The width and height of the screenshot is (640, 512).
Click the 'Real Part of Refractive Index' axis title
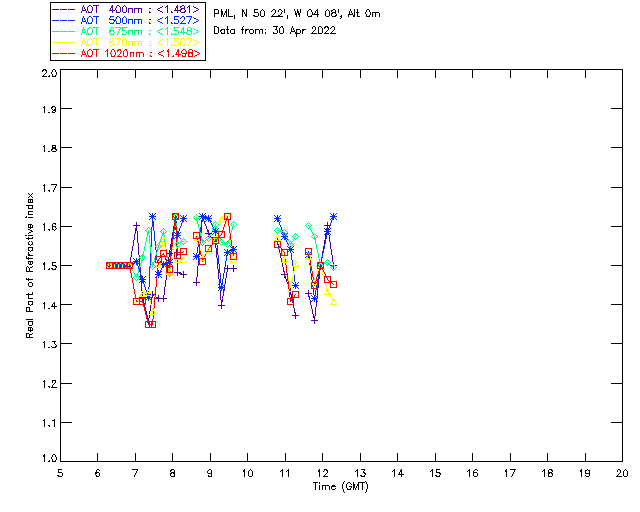pyautogui.click(x=31, y=265)
